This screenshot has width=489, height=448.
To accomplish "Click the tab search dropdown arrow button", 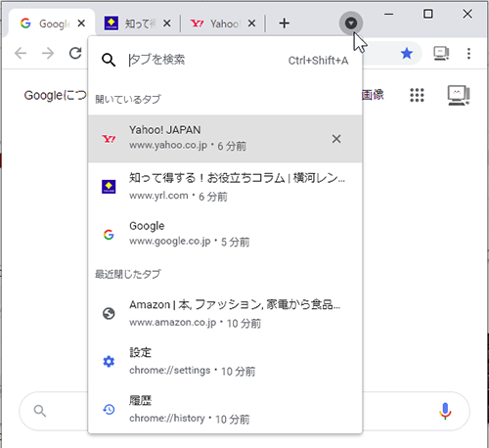I will coord(351,23).
